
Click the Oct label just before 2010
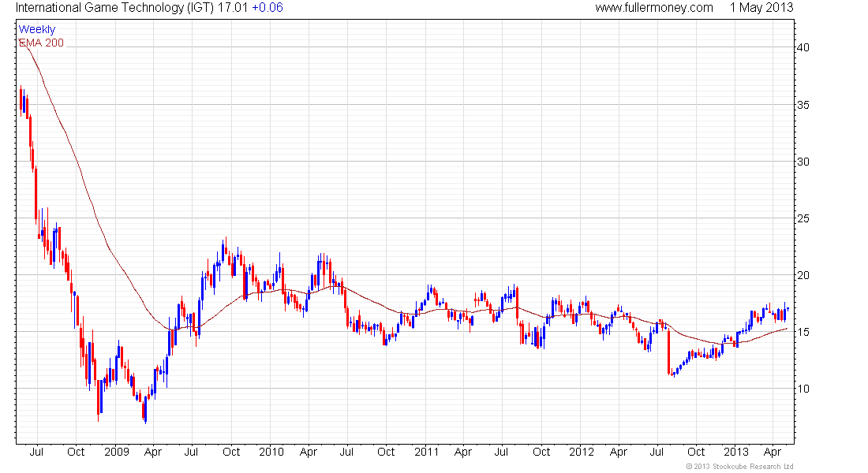click(x=231, y=452)
